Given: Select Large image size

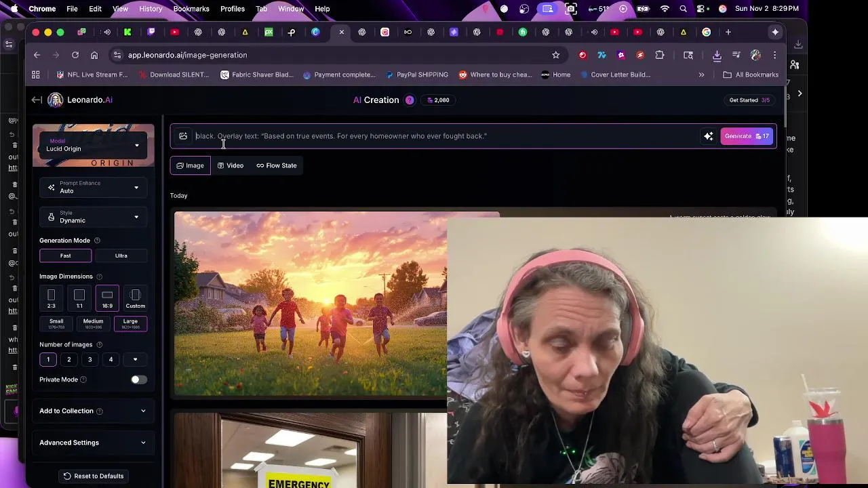Looking at the screenshot, I should 130,324.
